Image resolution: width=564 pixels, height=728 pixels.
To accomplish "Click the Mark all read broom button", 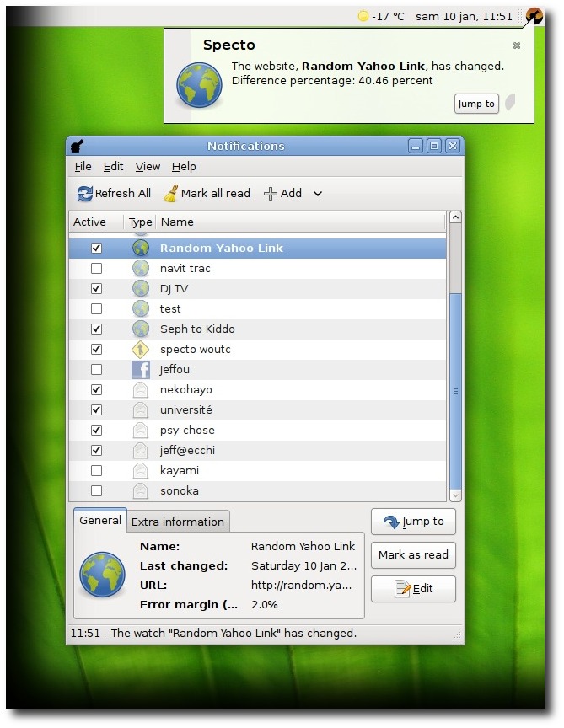I will point(207,193).
